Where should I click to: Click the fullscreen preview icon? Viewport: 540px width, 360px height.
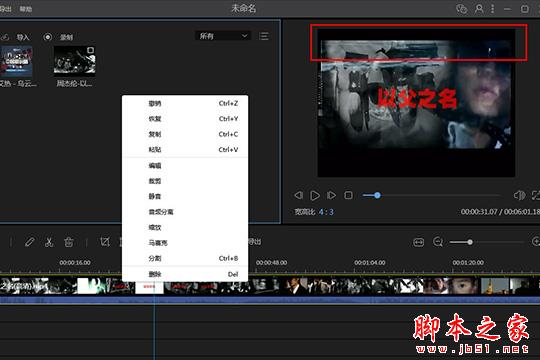pyautogui.click(x=536, y=195)
